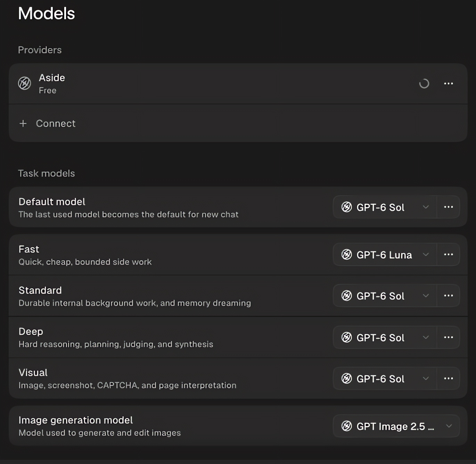Click the plus icon next to Connect

pyautogui.click(x=23, y=123)
